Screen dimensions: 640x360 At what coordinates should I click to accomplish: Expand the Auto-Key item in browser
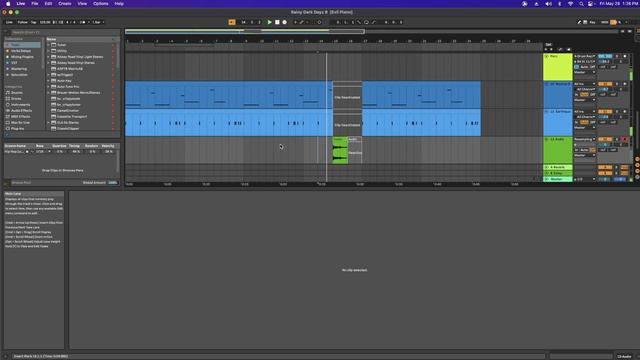pyautogui.click(x=48, y=81)
